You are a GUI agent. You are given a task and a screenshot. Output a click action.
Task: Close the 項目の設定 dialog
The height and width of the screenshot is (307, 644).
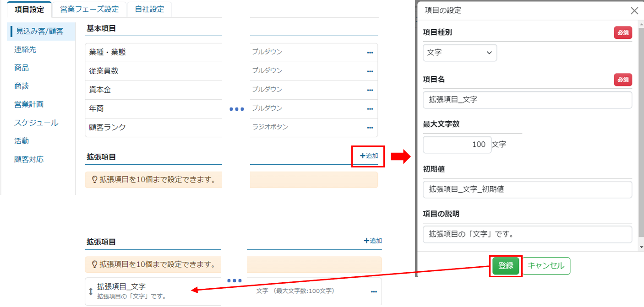(x=634, y=11)
